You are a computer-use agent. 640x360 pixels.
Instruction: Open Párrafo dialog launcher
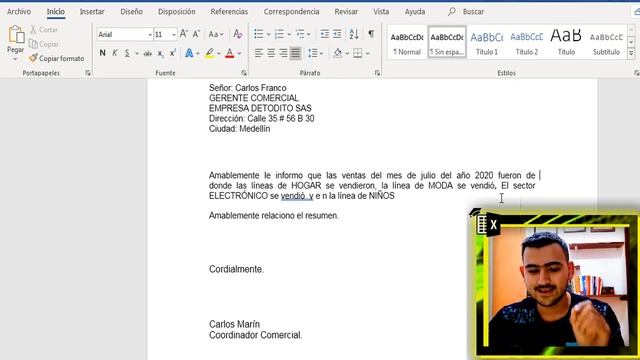[377, 73]
